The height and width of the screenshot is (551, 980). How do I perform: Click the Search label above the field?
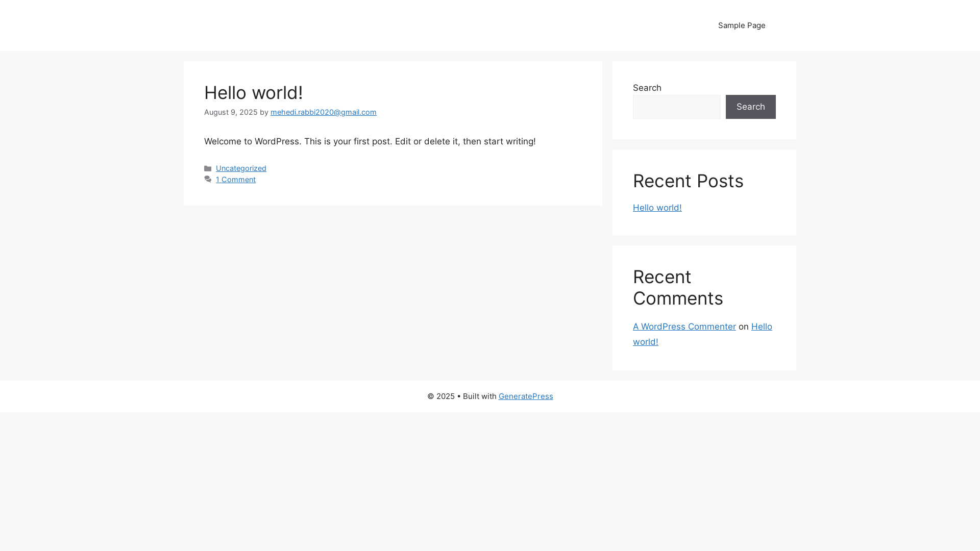tap(647, 88)
